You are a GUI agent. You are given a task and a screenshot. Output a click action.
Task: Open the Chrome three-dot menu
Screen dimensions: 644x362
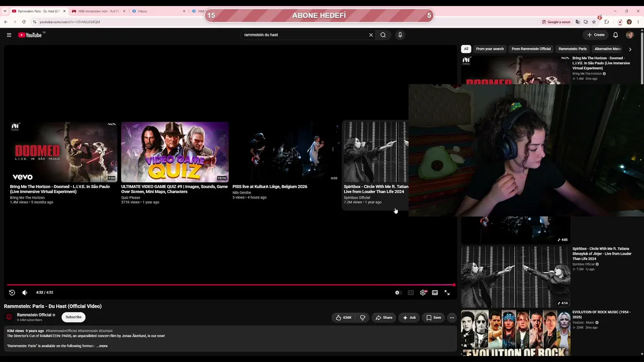pos(638,22)
